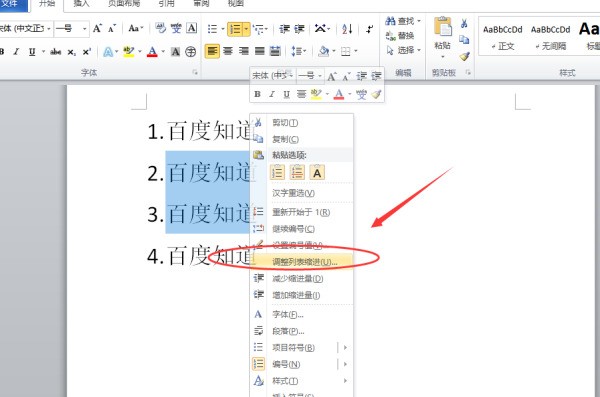The height and width of the screenshot is (397, 600).
Task: Toggle subscript formatting
Action: tap(72, 52)
